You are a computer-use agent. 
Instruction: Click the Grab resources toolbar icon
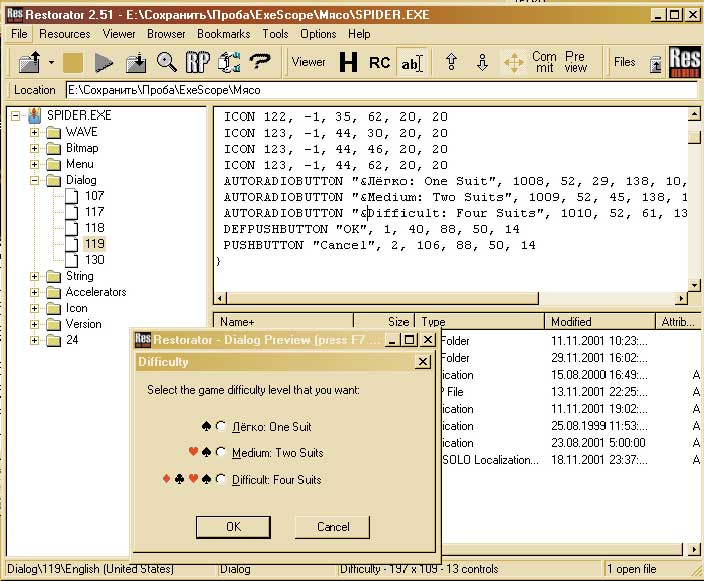pos(229,62)
